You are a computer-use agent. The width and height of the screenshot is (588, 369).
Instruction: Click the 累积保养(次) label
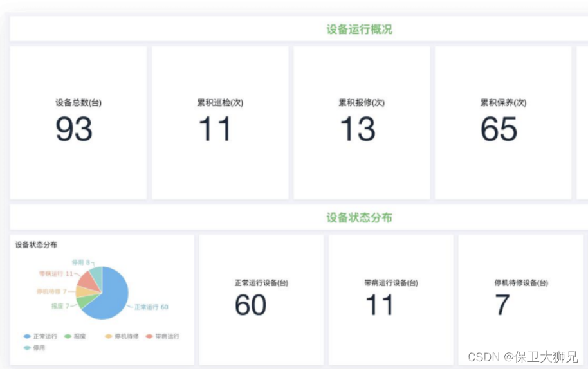click(x=503, y=103)
